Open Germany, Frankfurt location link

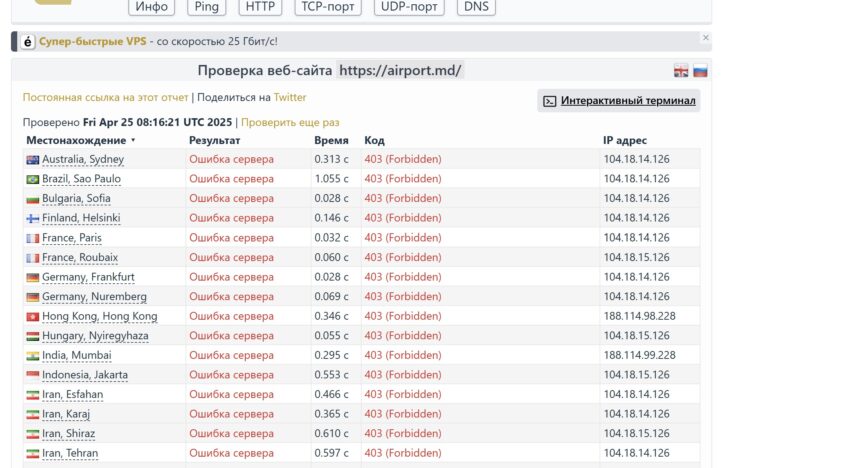point(88,277)
